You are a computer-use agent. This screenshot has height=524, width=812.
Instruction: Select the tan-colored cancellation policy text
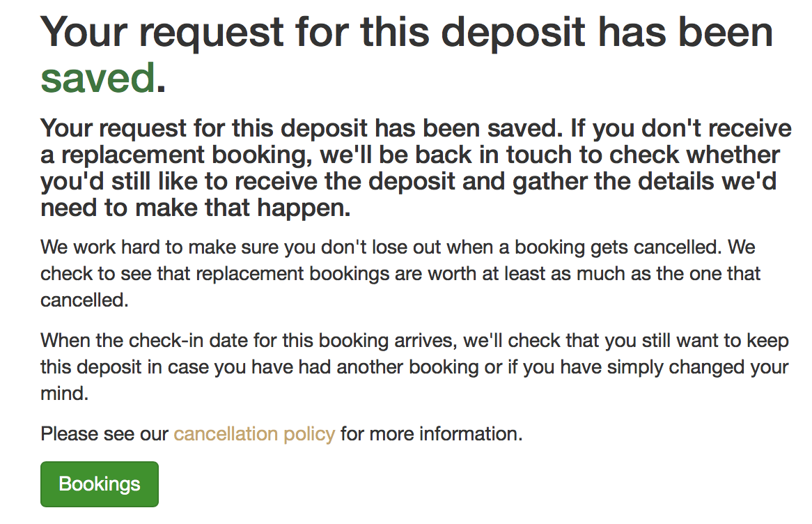pyautogui.click(x=253, y=433)
